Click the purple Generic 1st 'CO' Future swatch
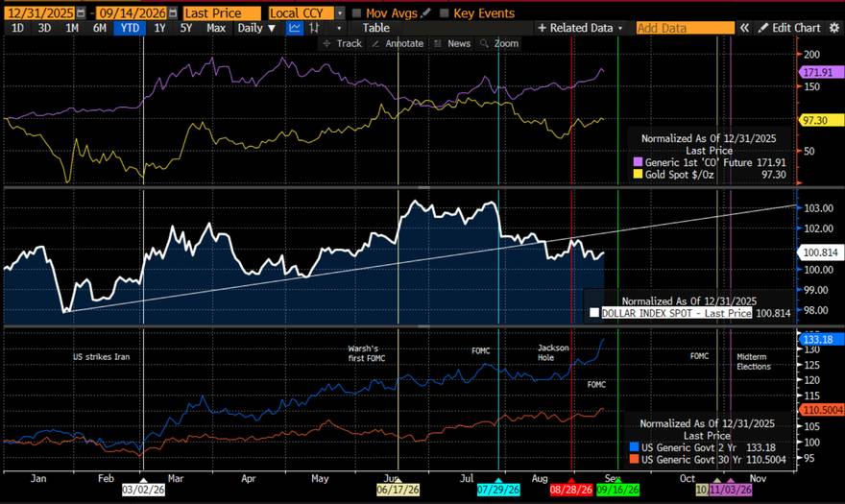Screen dimensions: 845x504 coord(638,162)
